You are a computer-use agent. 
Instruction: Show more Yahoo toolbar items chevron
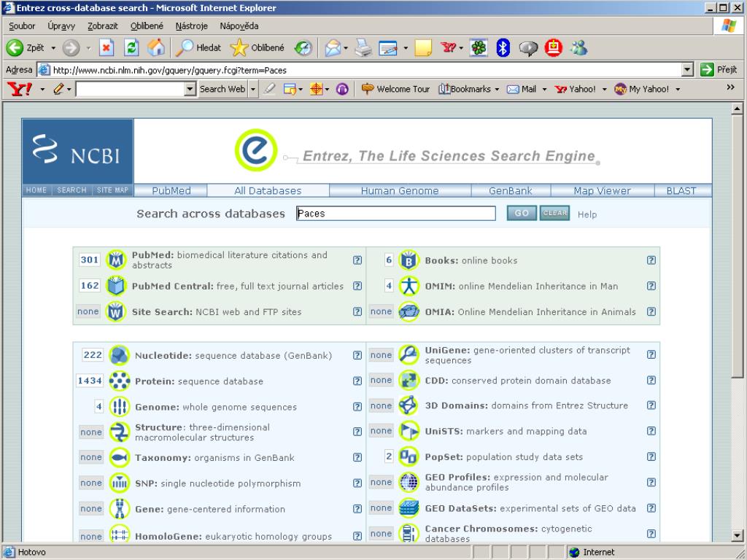(730, 87)
